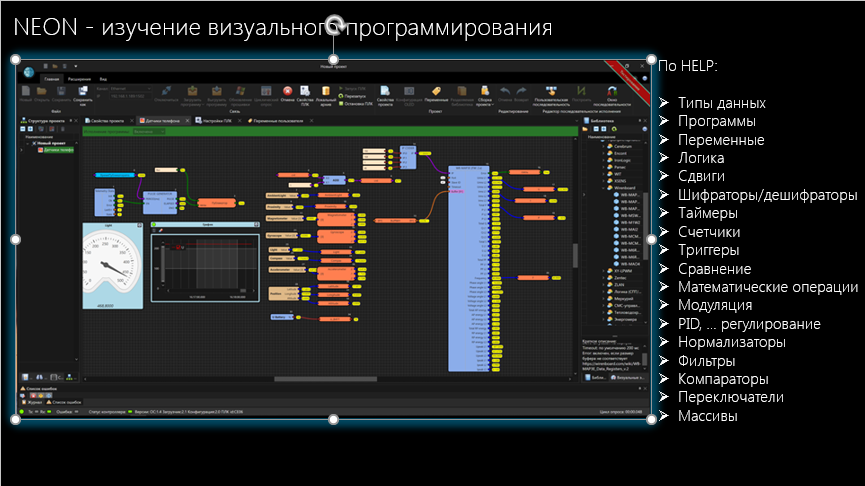The image size is (865, 486).
Task: Click 'Выгрузить программу' ribbon icon
Action: [x=217, y=95]
